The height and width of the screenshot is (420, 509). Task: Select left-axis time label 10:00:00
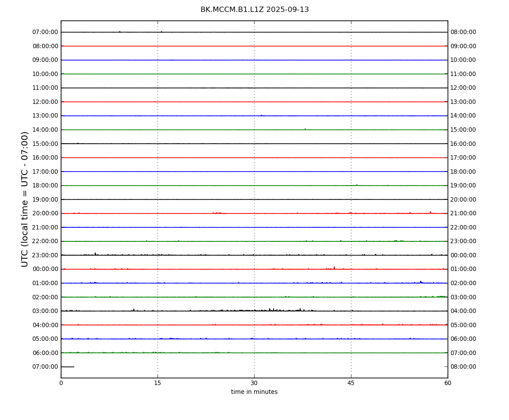(46, 74)
